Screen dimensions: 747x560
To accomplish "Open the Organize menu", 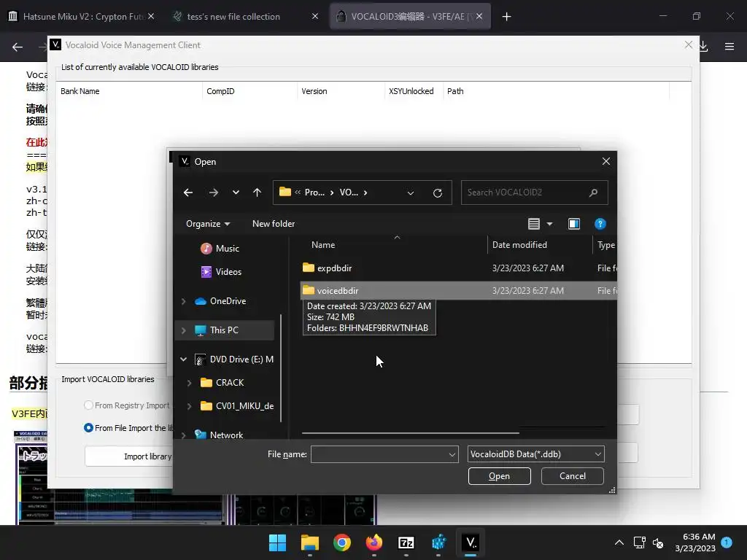I will (x=208, y=224).
